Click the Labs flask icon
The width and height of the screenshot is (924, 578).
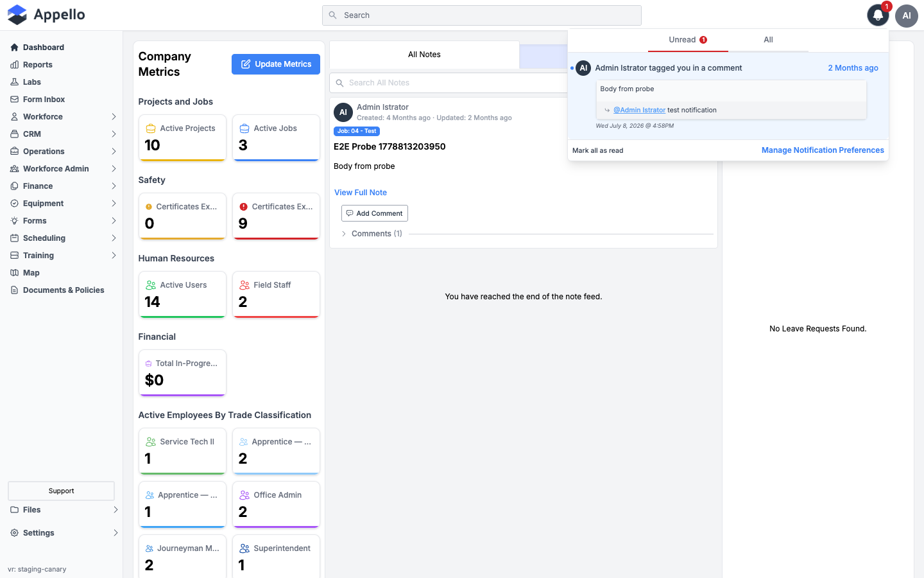(14, 82)
